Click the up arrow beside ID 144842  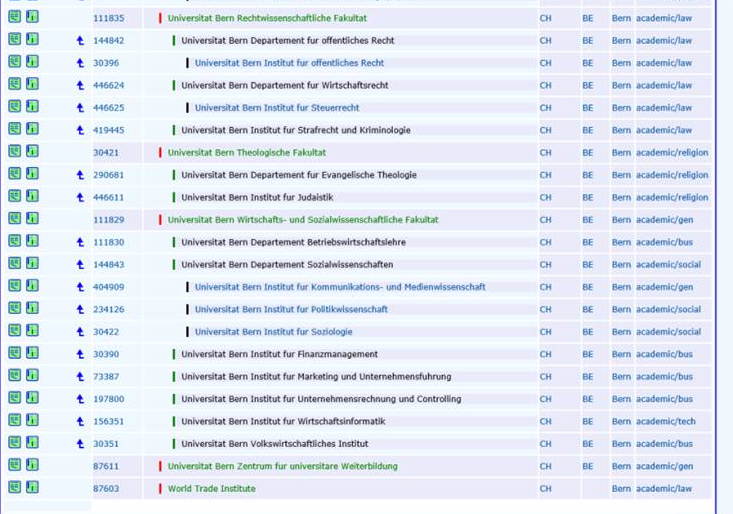tap(80, 41)
